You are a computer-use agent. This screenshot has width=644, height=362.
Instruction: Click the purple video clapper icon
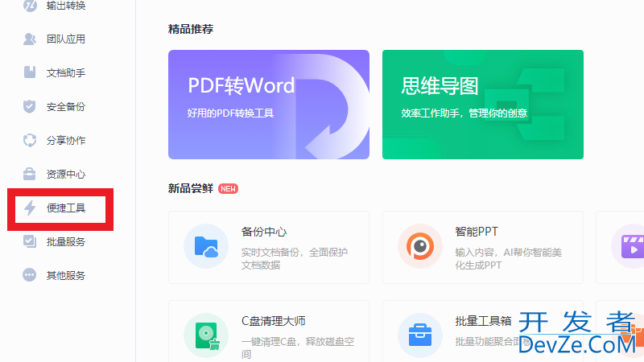click(x=632, y=246)
